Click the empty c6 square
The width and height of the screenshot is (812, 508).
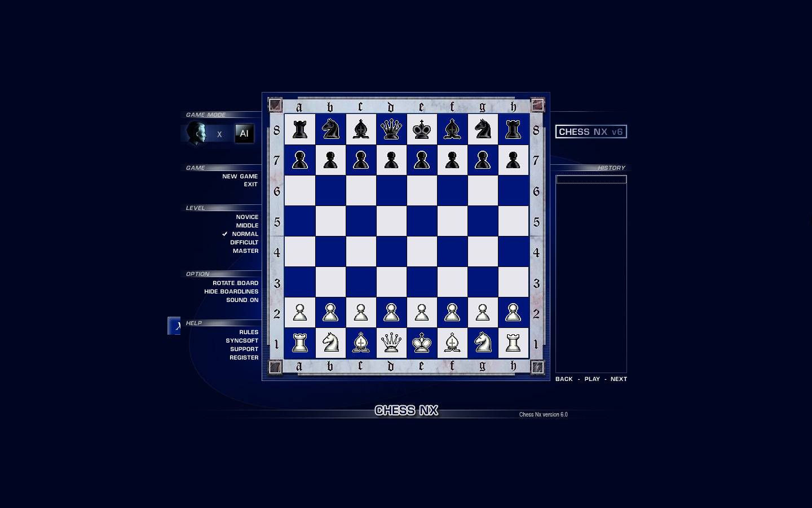(x=361, y=190)
